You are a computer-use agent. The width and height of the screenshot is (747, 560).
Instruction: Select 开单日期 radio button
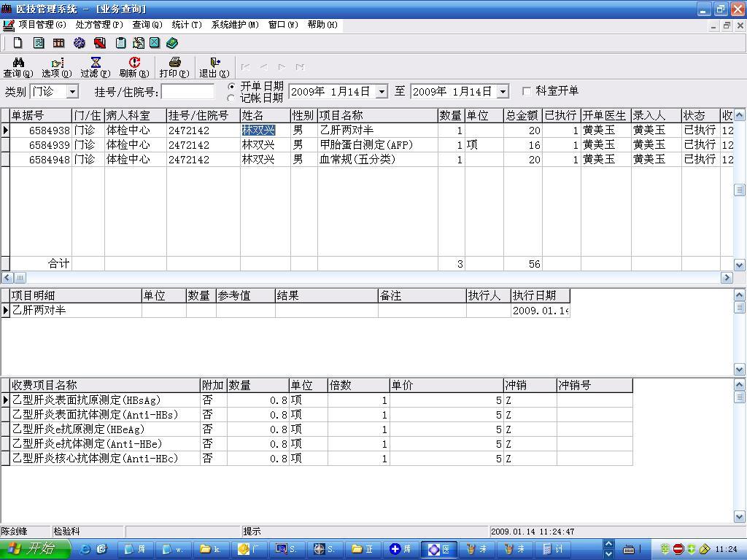(x=231, y=86)
